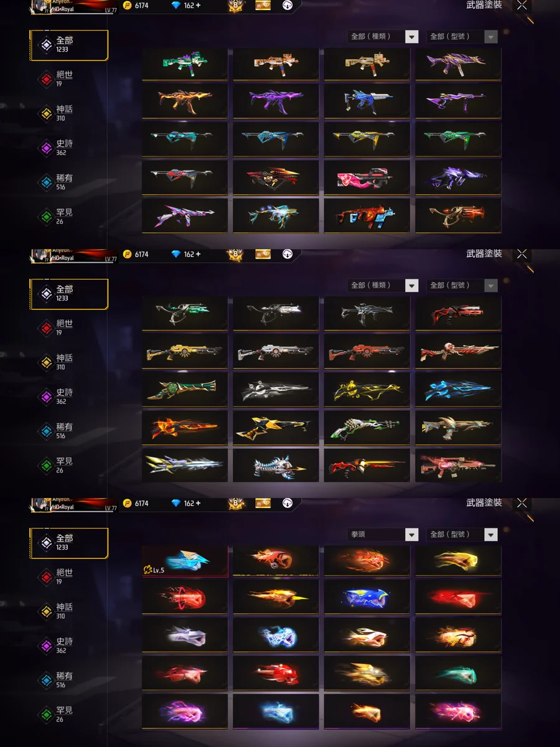
Task: Tap the gold coin icon above fist skins
Action: tap(127, 503)
